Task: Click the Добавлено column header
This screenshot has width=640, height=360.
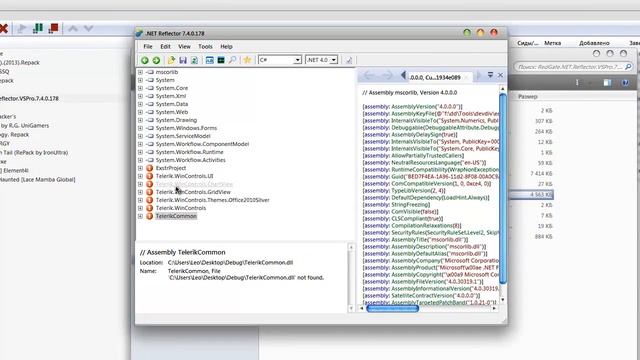Action: (x=594, y=43)
